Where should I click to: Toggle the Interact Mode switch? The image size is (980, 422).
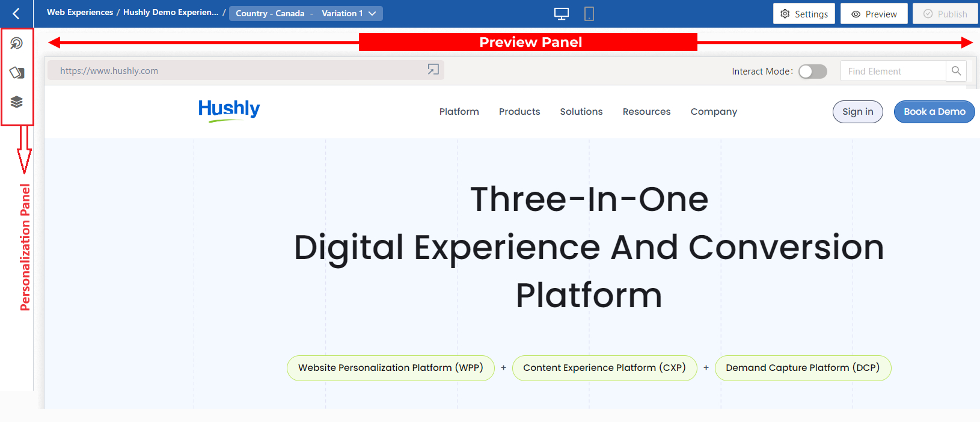pos(813,71)
